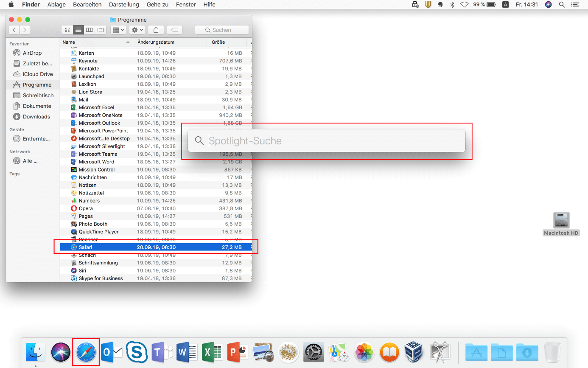Open Microsoft Word from the Dock
Image resolution: width=588 pixels, height=368 pixels.
point(187,352)
